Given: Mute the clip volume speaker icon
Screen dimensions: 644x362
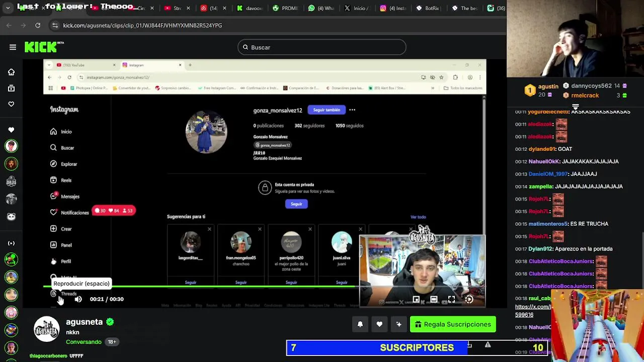Looking at the screenshot, I should [78, 299].
